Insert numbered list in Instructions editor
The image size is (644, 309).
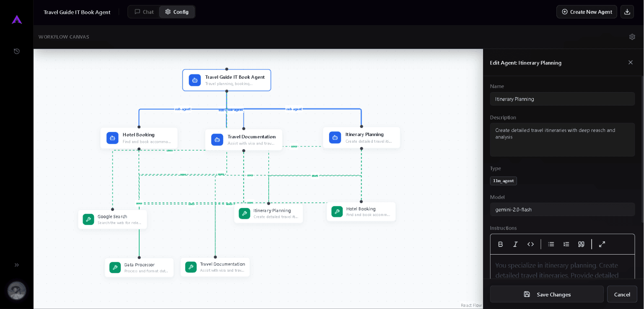(x=566, y=244)
